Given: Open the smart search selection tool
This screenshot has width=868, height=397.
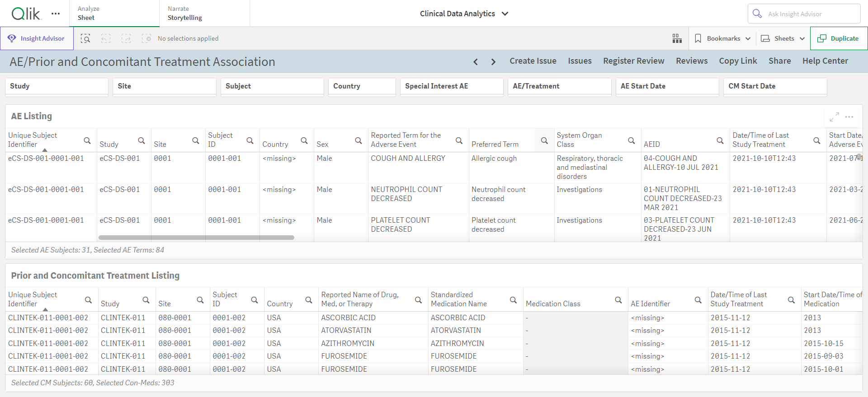Looking at the screenshot, I should pyautogui.click(x=85, y=38).
